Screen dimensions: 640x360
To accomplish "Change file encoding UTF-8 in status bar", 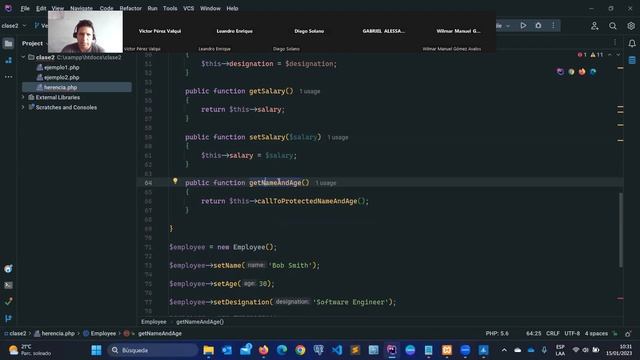I will 572,333.
